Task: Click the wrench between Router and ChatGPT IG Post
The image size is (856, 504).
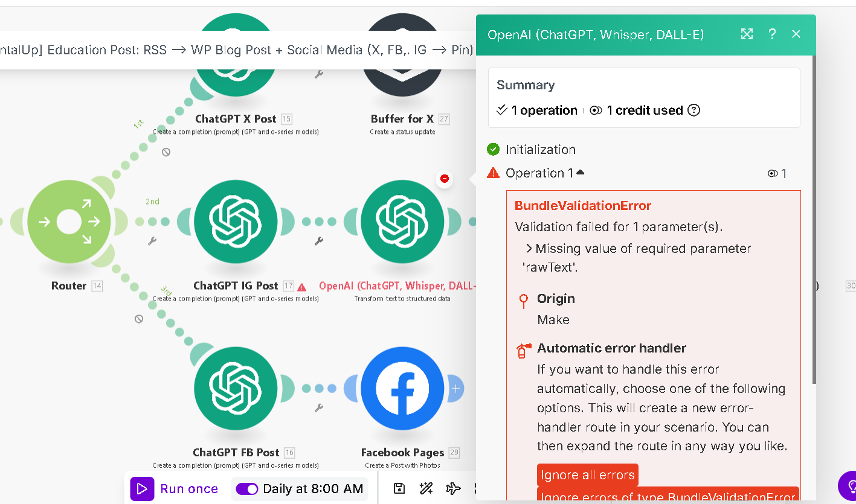Action: point(152,241)
